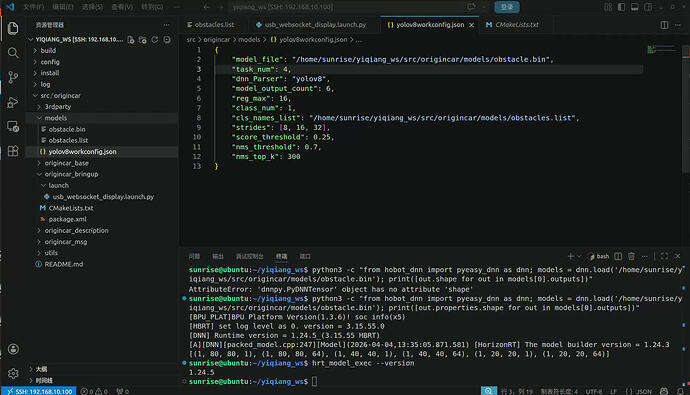Open the Accounts icon in activity bar
This screenshot has width=690, height=395.
tap(13, 349)
